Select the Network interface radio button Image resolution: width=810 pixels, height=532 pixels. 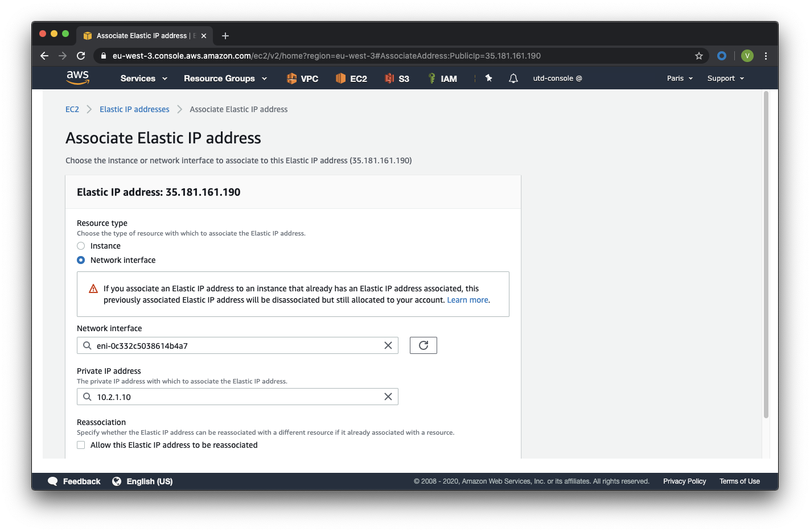click(81, 260)
